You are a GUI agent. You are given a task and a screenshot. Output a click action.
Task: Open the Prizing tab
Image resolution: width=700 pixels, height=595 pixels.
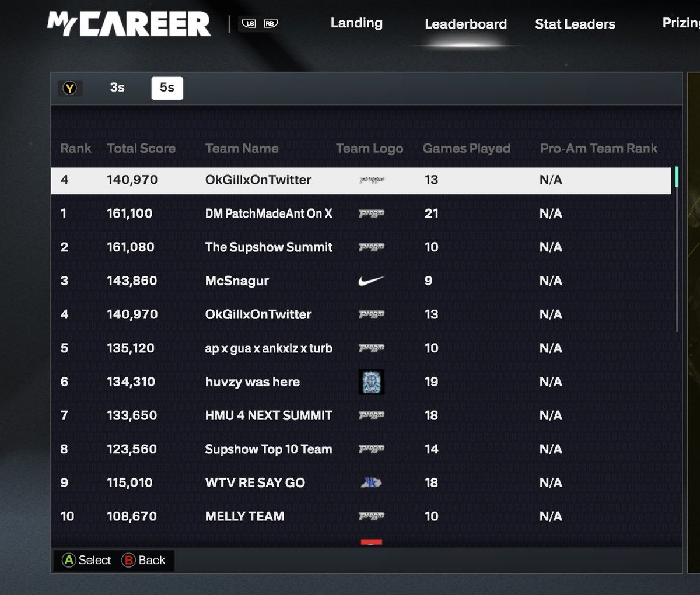click(681, 23)
